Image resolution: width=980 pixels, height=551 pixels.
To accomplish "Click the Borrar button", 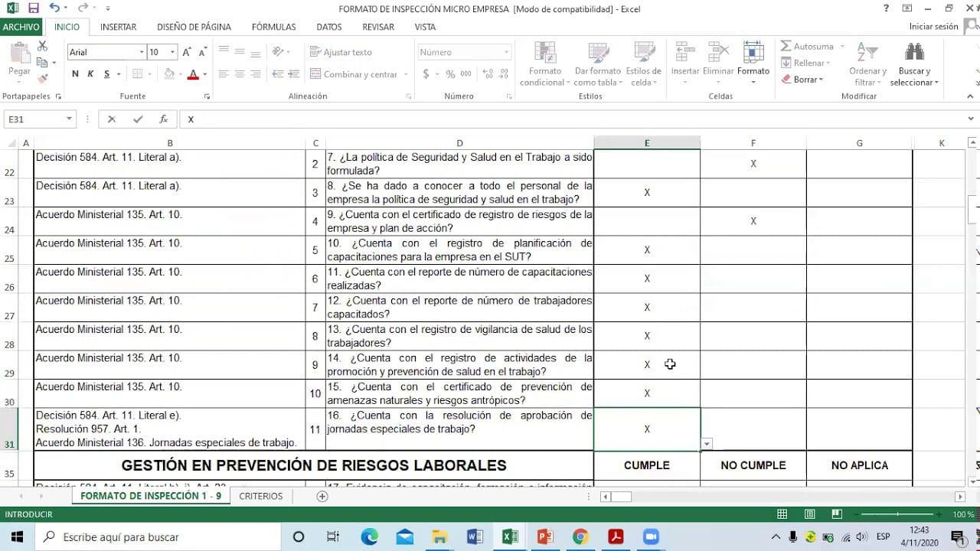I will (x=802, y=80).
